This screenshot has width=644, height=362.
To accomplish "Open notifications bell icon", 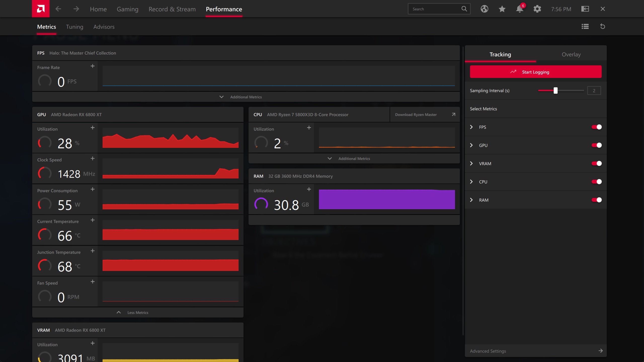I will [519, 9].
